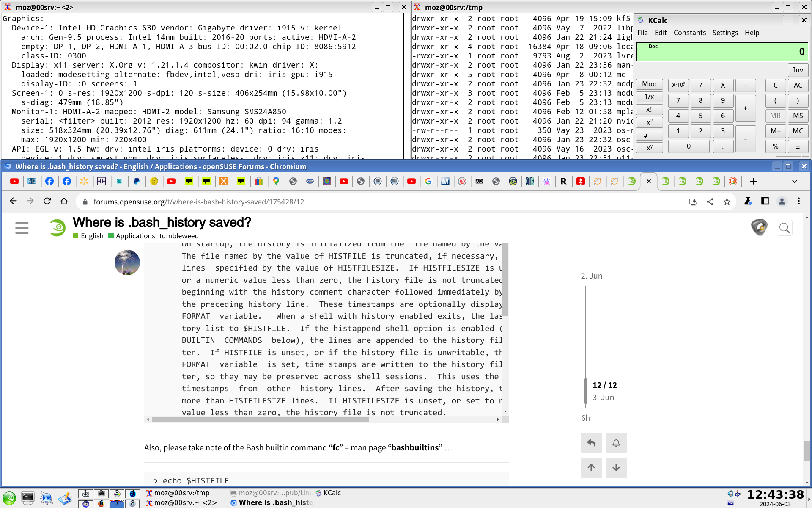
Task: Switch to the DuckDuckGo tab
Action: click(x=733, y=181)
